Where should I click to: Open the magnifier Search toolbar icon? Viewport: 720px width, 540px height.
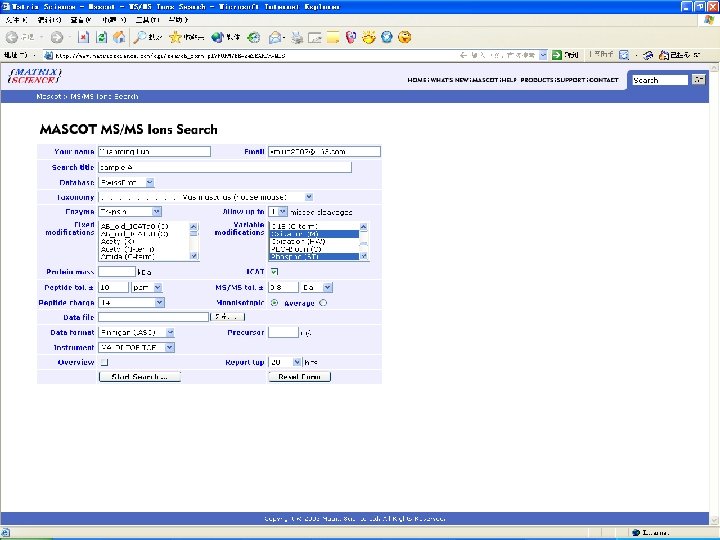139,37
